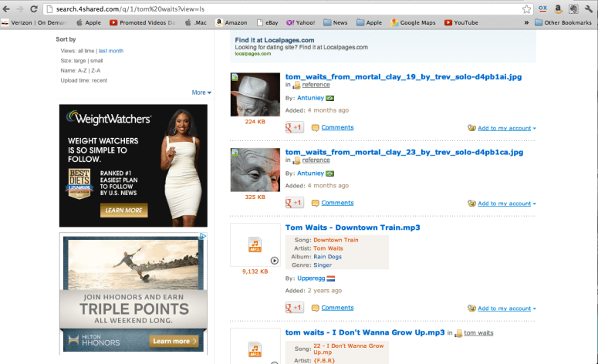Open the YouTube bookmark
The image size is (598, 364).
click(461, 22)
